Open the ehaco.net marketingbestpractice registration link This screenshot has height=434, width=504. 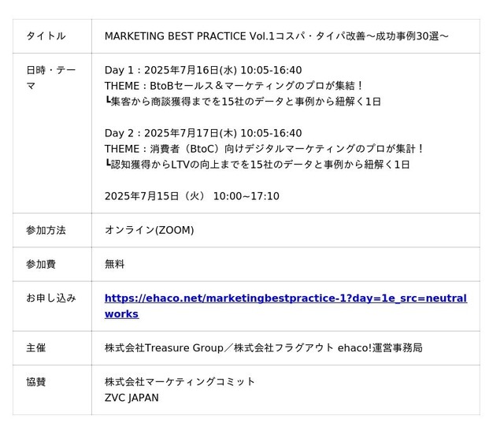pos(285,299)
